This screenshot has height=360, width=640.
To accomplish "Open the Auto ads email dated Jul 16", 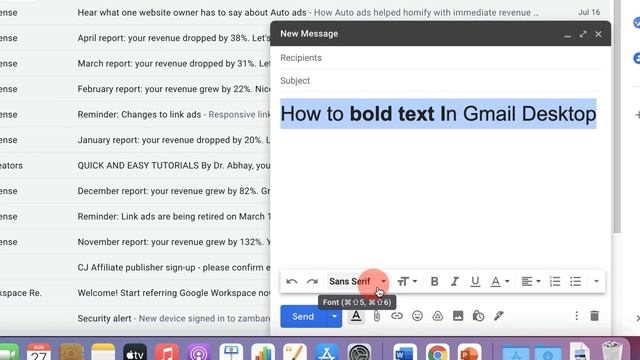I will [x=304, y=13].
